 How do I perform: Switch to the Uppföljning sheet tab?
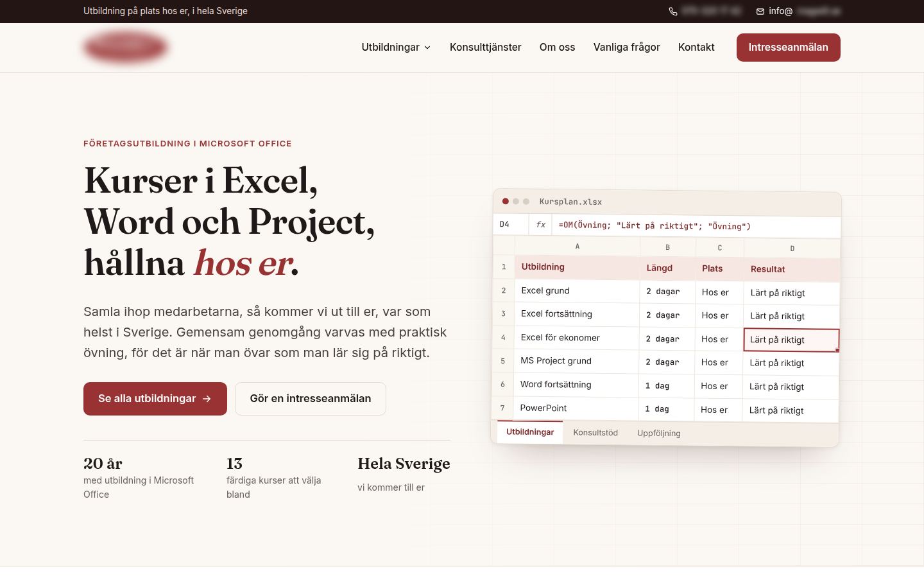[659, 433]
